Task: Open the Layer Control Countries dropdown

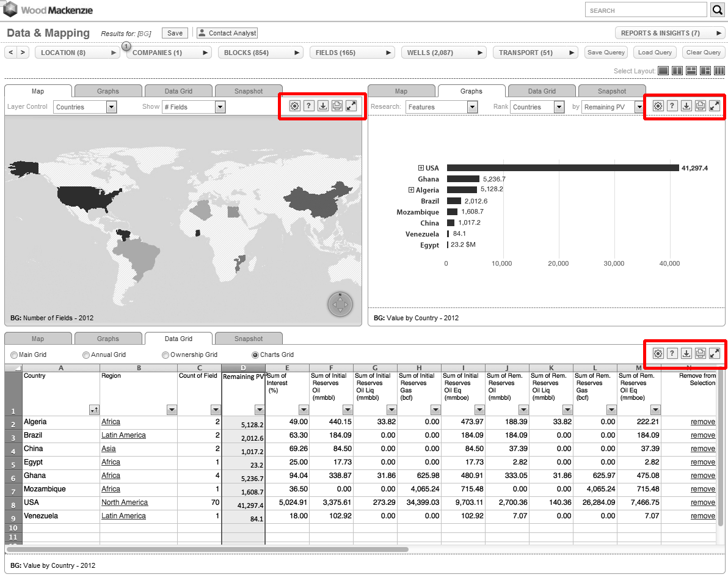Action: pos(85,107)
